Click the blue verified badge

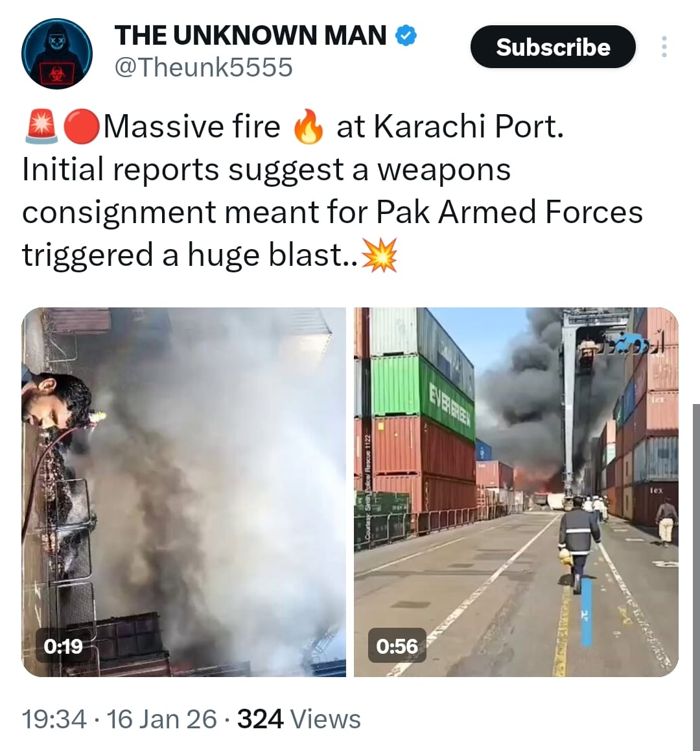(x=406, y=36)
